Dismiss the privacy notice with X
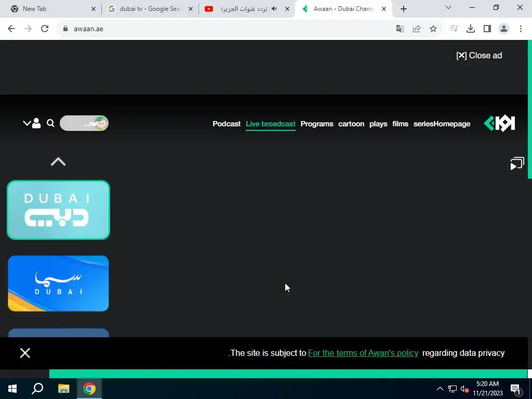This screenshot has height=399, width=532. [x=25, y=353]
